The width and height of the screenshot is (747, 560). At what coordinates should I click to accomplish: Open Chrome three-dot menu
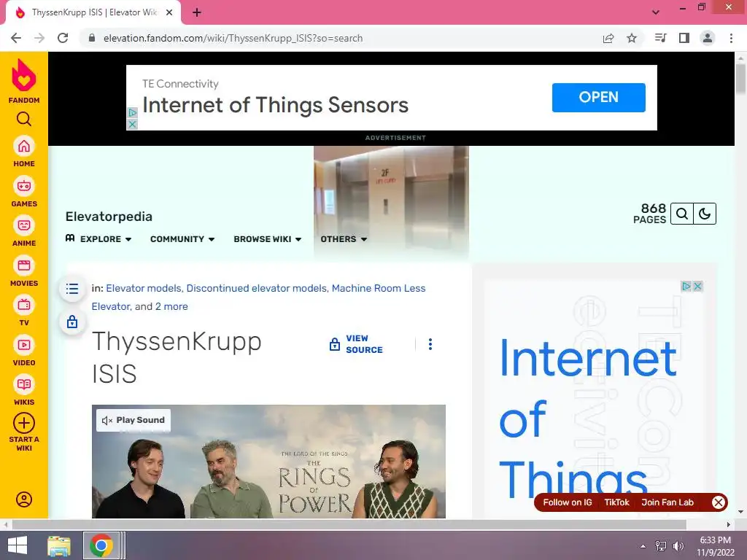coord(731,38)
